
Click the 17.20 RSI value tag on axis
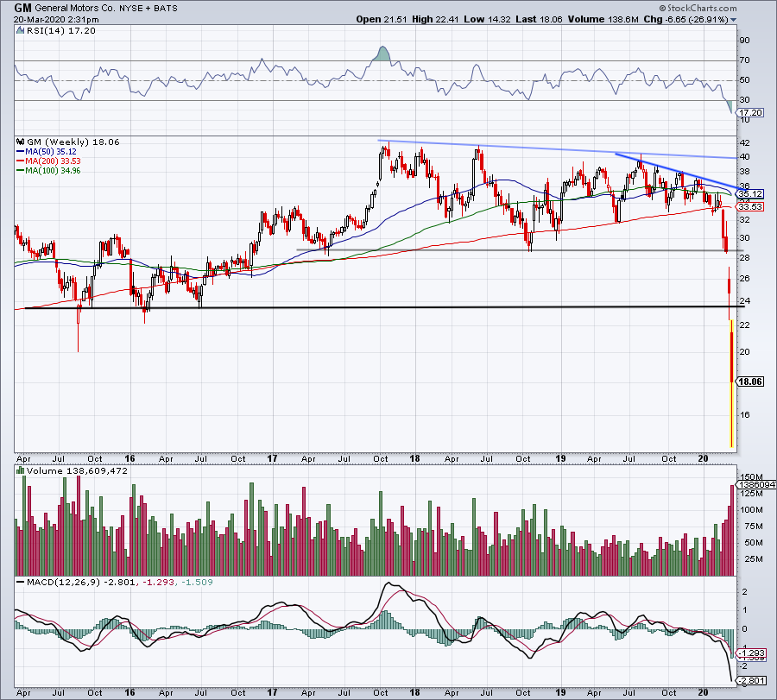[x=751, y=113]
